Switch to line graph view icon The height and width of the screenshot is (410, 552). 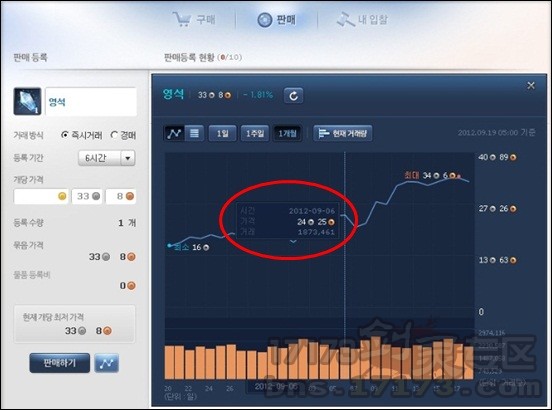(174, 133)
